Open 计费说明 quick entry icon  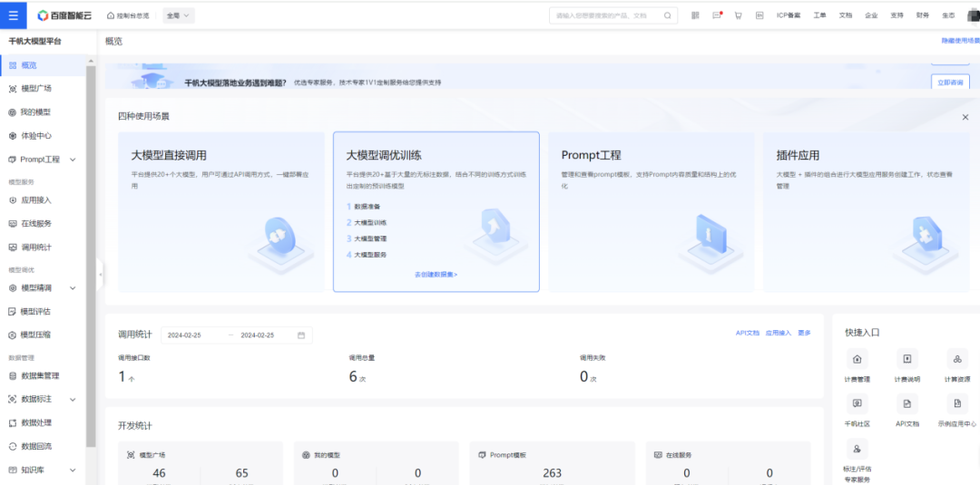tap(906, 359)
